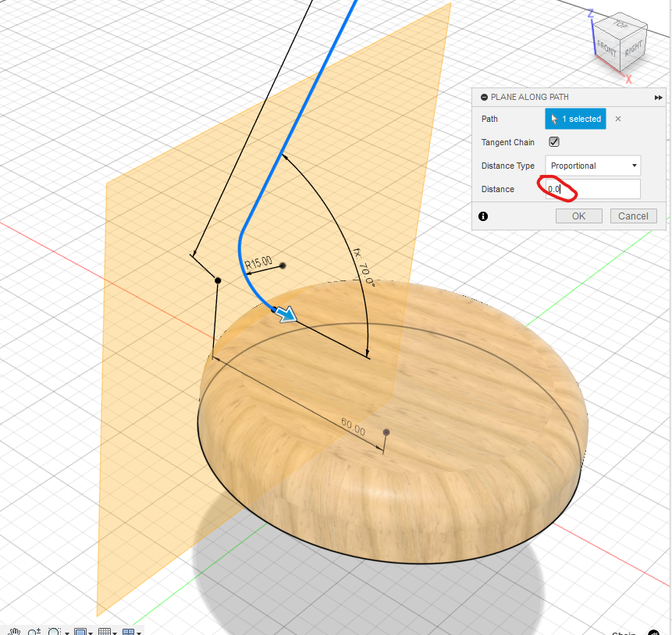Click the double-arrow expand dialog icon
672x635 pixels.
(658, 98)
